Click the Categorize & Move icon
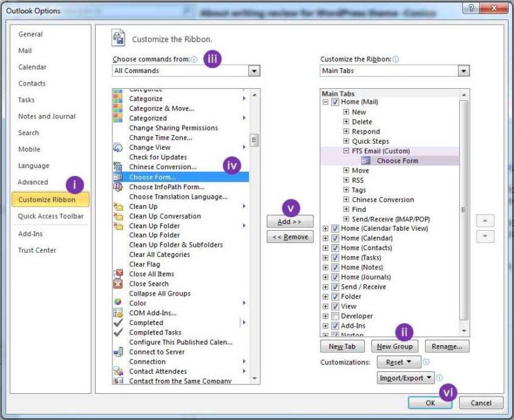This screenshot has height=420, width=514. 118,108
